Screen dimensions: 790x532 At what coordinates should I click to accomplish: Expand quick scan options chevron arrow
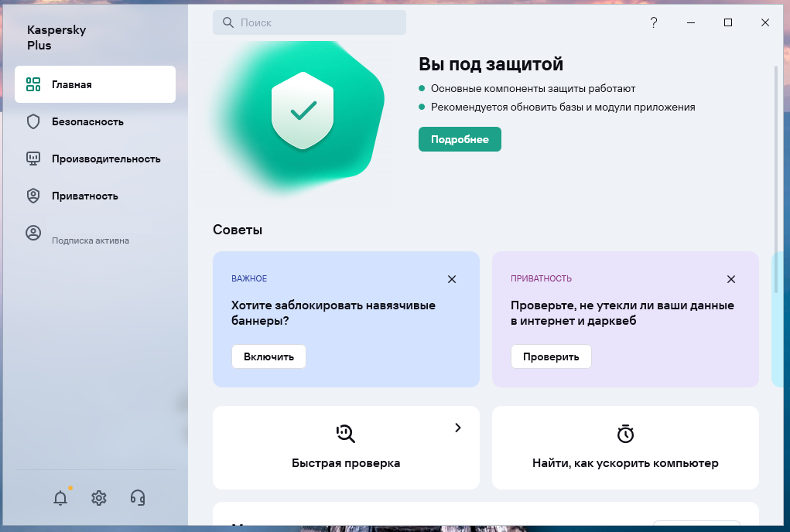coord(458,428)
